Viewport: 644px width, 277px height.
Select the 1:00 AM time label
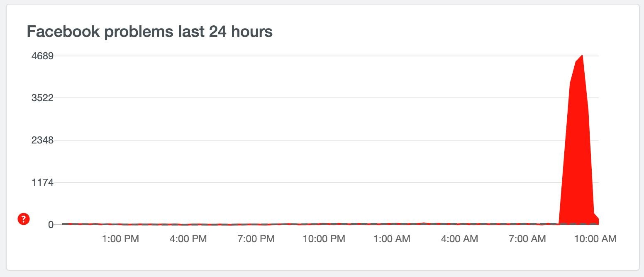coord(392,239)
